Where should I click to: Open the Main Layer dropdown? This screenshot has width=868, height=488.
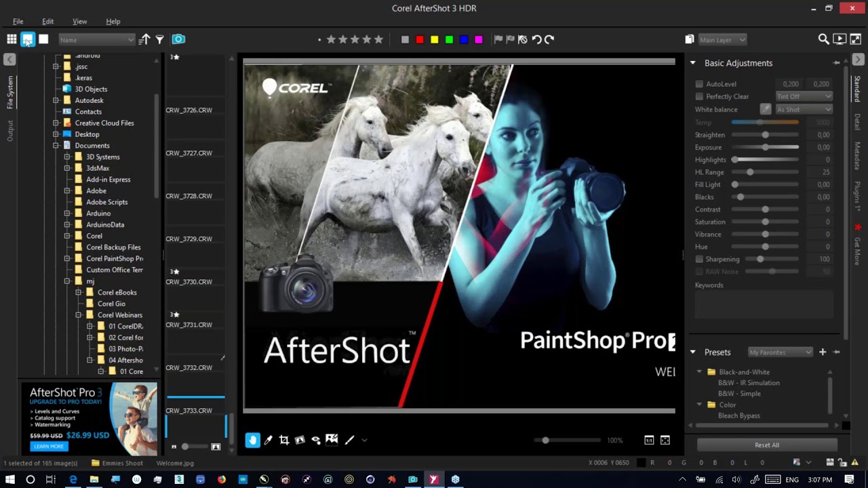722,39
